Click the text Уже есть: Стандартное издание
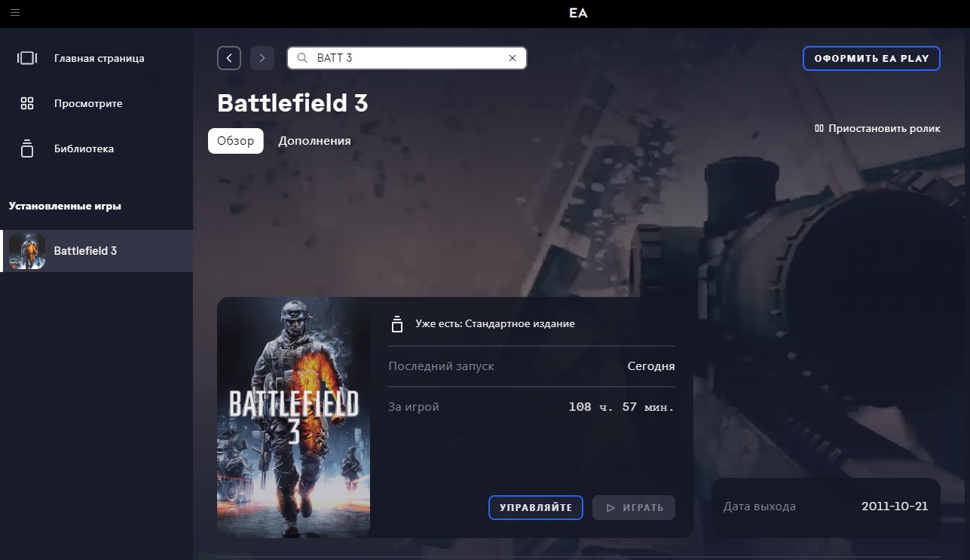The width and height of the screenshot is (970, 560). tap(495, 323)
